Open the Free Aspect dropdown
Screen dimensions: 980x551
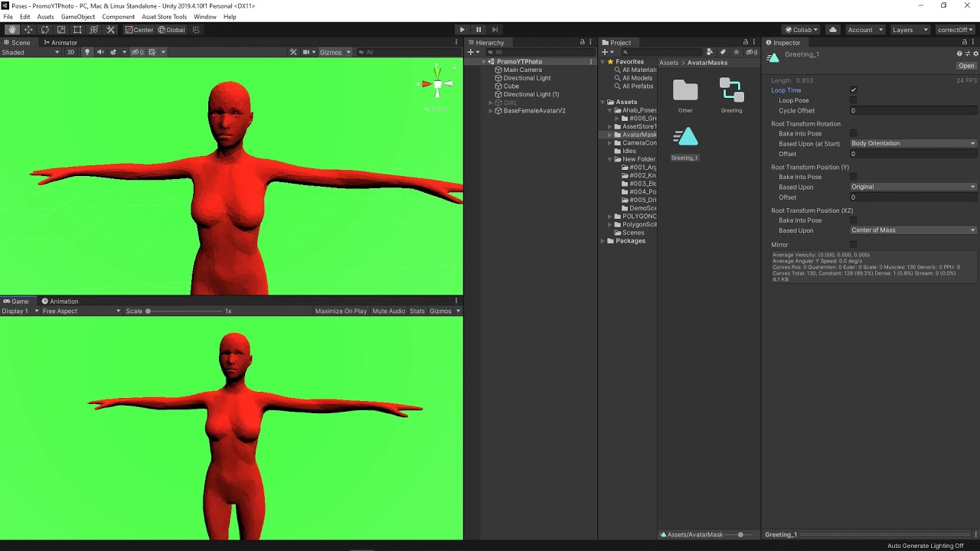(81, 311)
